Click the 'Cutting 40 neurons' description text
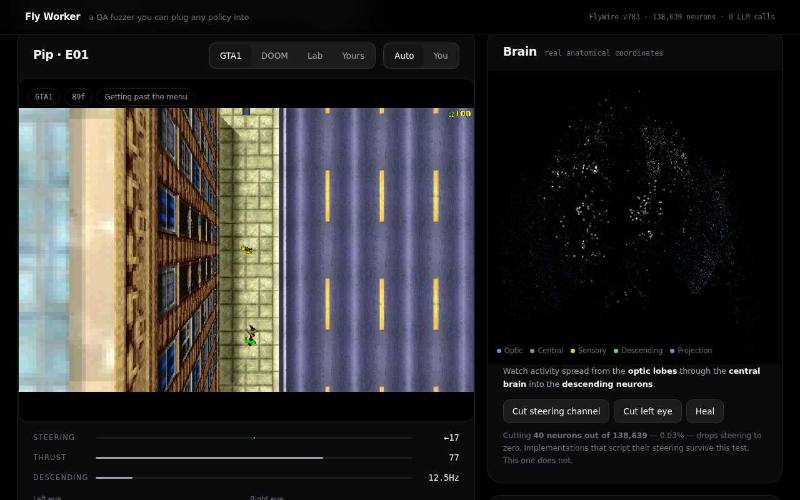Image resolution: width=800 pixels, height=500 pixels. point(632,448)
